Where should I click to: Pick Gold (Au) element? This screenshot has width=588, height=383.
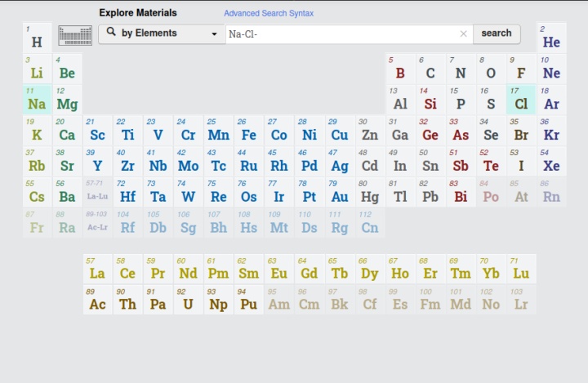(340, 193)
